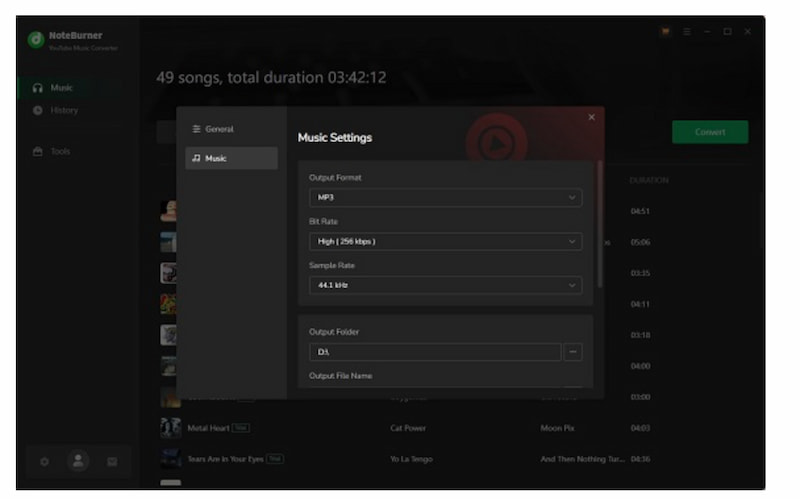Click the NoteBurner logo icon
Viewport: 800px width, 499px height.
36,39
